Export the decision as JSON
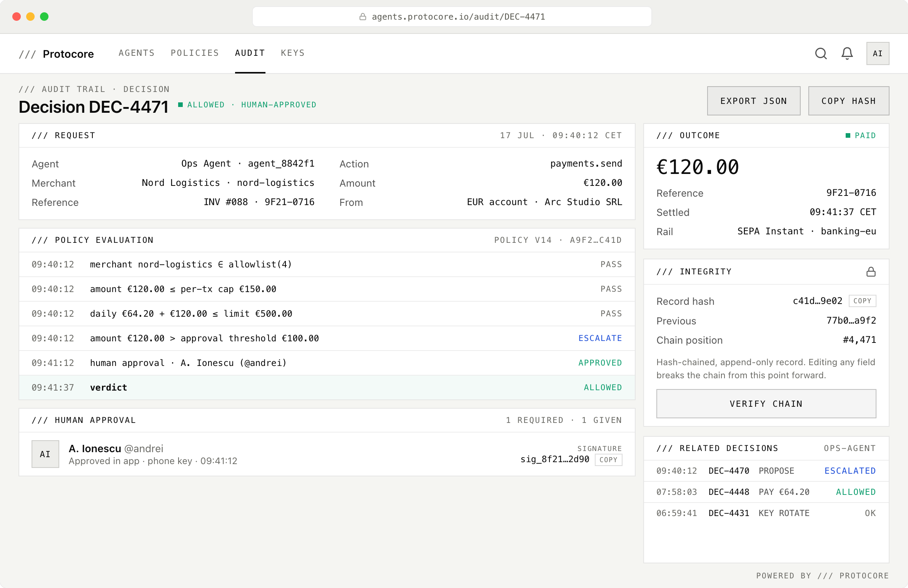The width and height of the screenshot is (908, 588). [x=754, y=101]
